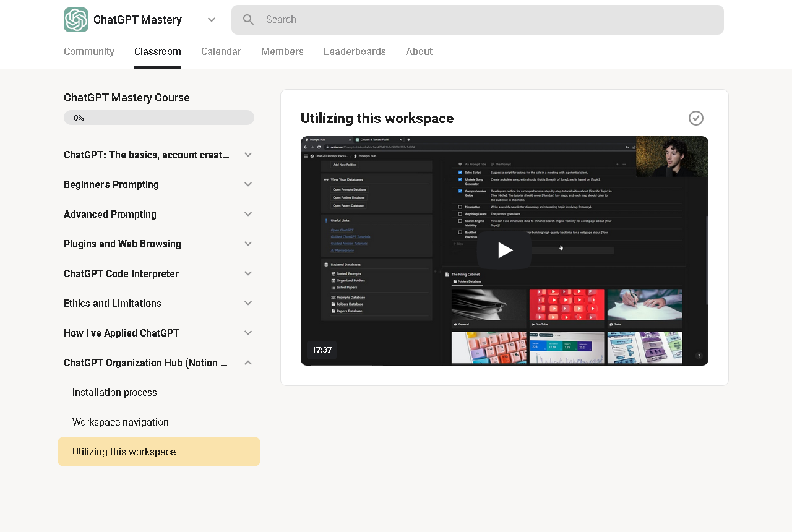Select the Utilizing this workspace lesson

[x=159, y=452]
